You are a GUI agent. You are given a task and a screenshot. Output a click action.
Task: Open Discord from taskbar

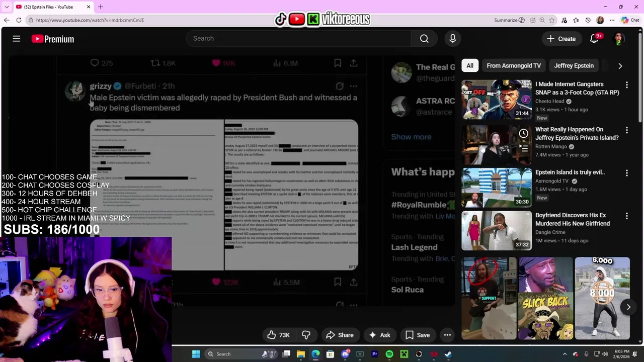point(345,354)
